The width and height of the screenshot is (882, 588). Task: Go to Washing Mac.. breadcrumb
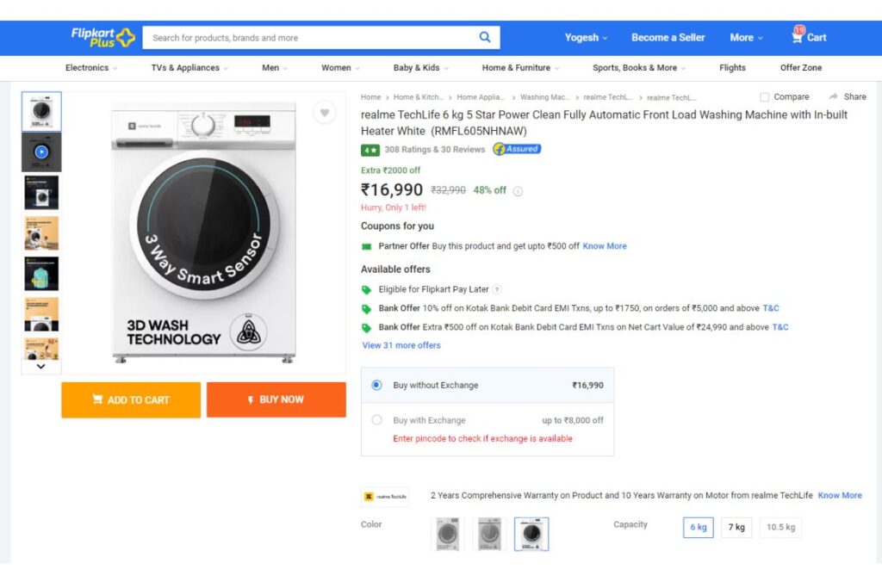click(x=545, y=97)
